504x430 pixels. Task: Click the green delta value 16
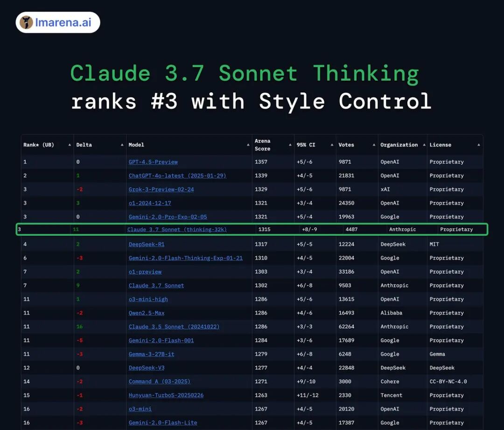coord(79,326)
